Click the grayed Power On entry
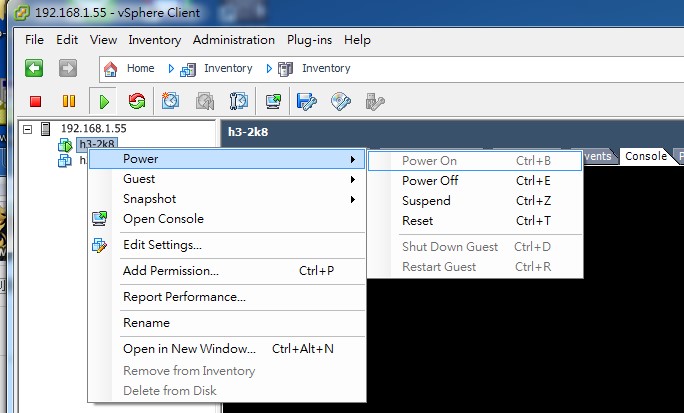 pyautogui.click(x=475, y=160)
